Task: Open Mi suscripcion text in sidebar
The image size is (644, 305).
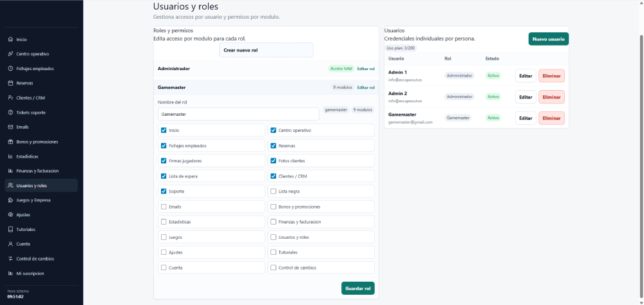Action: click(x=30, y=273)
